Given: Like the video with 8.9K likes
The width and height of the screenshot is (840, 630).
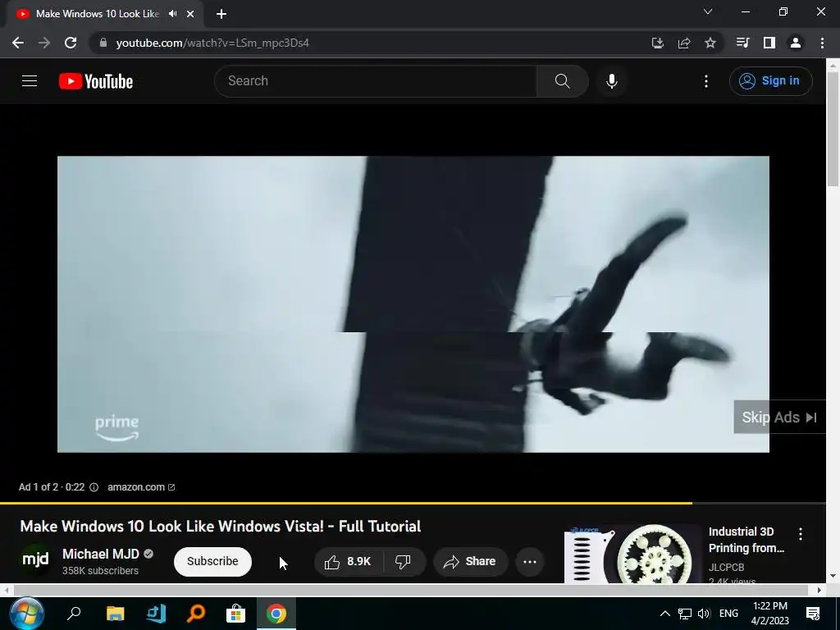Looking at the screenshot, I should [x=348, y=561].
